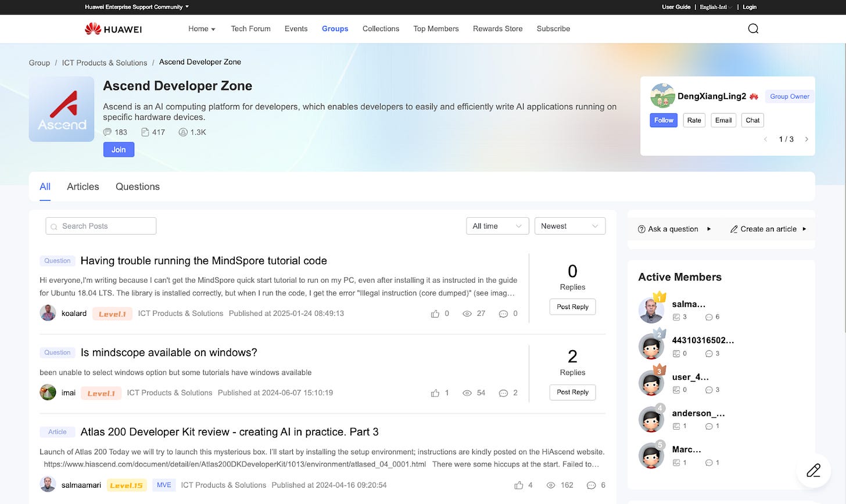Open Subscribe in navigation
Screen dimensions: 846x504
[553, 28]
